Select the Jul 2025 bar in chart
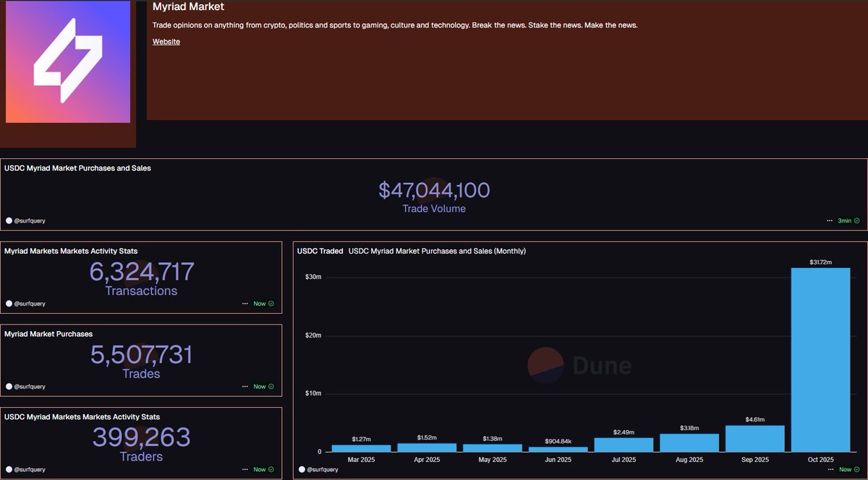 tap(624, 445)
